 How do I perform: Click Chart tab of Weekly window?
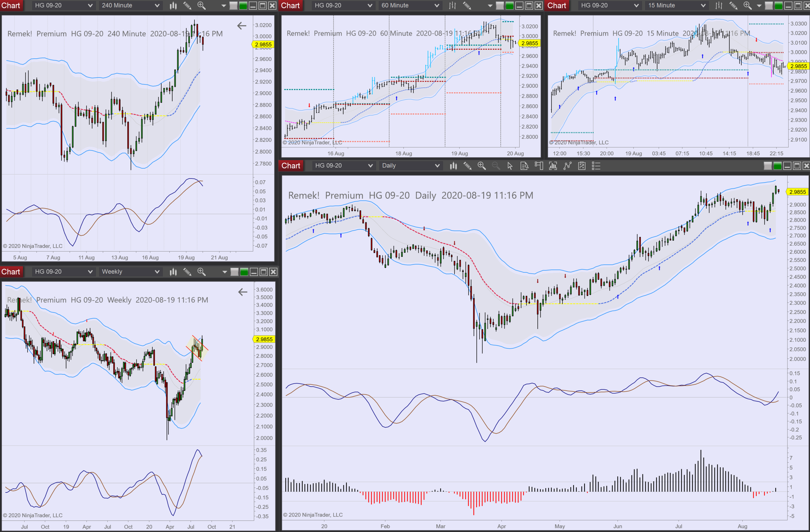click(11, 271)
